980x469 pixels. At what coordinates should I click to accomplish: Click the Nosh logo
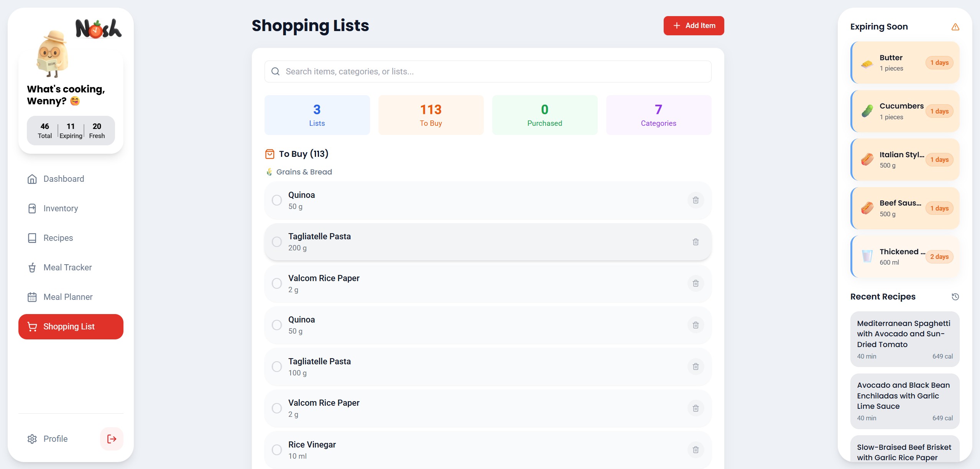pyautogui.click(x=98, y=29)
